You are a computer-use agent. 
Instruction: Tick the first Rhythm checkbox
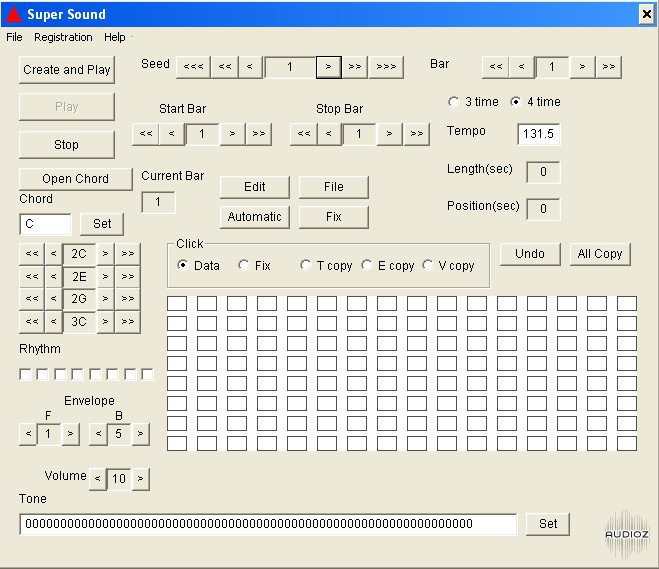(25, 374)
